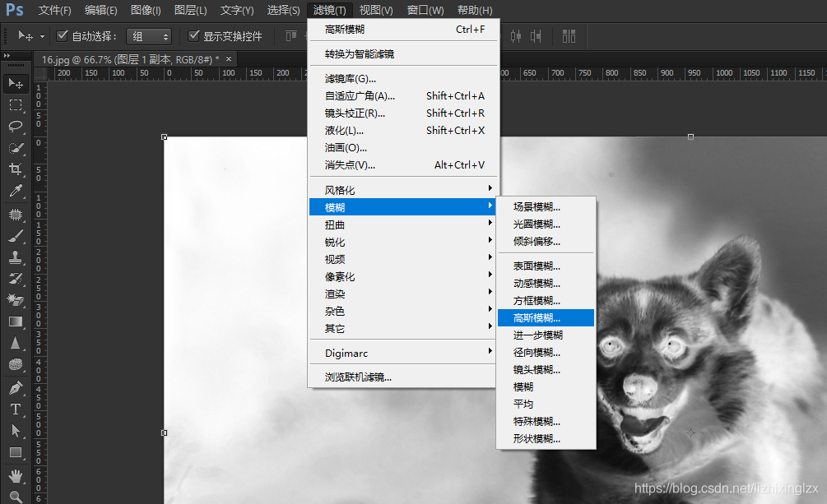Expand the 风格化 submenu

402,190
